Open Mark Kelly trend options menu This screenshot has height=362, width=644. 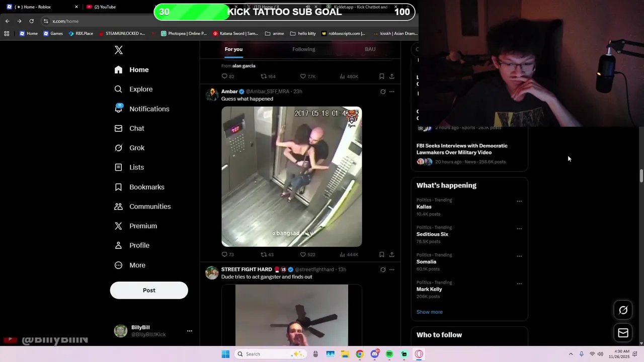click(x=519, y=284)
